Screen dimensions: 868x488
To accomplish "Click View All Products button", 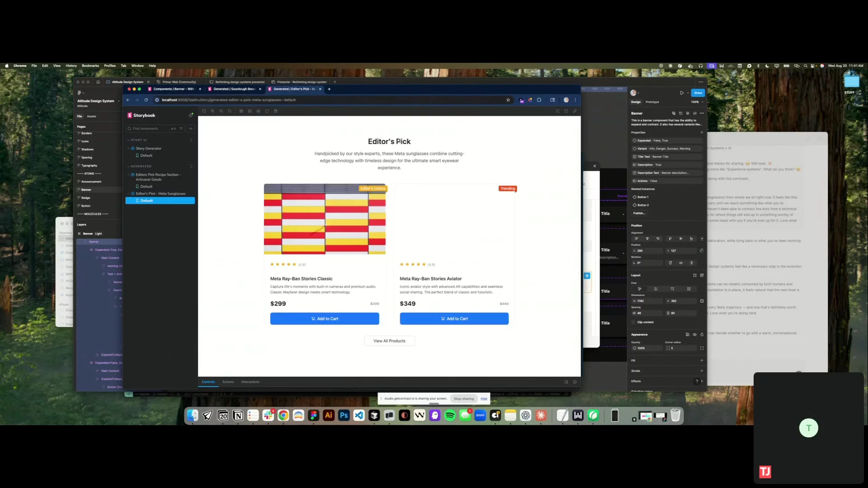I will click(389, 341).
